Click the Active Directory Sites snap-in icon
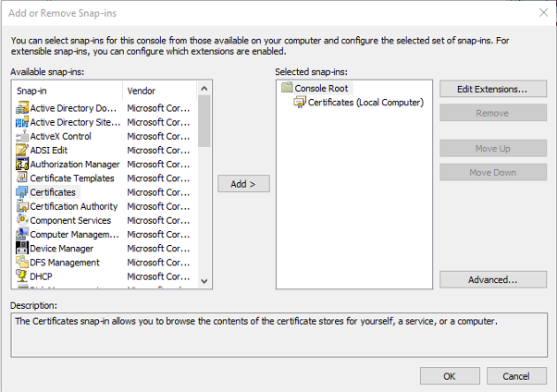This screenshot has height=392, width=557. tap(22, 122)
